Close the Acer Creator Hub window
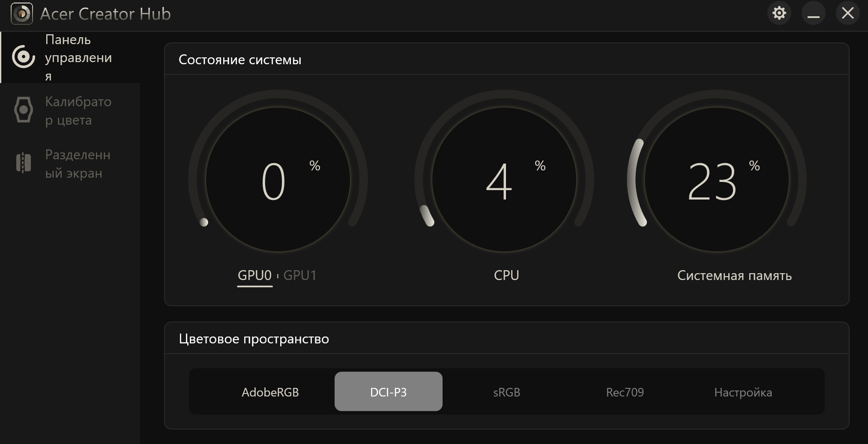The width and height of the screenshot is (868, 444). click(847, 13)
